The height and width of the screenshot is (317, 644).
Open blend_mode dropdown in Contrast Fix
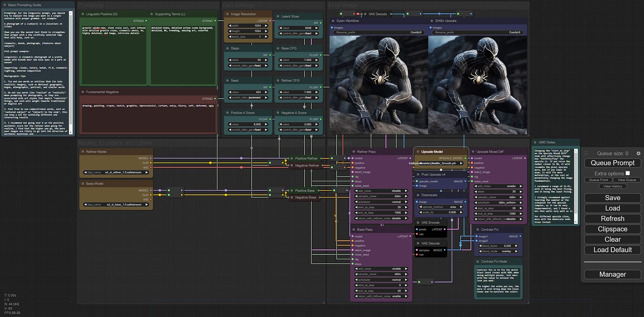(x=498, y=252)
